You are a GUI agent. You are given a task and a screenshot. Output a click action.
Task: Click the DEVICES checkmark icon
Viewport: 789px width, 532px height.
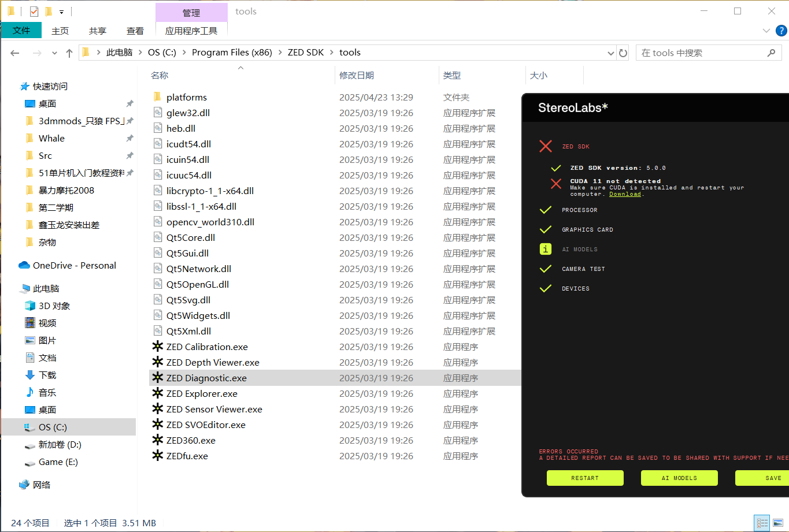(546, 288)
